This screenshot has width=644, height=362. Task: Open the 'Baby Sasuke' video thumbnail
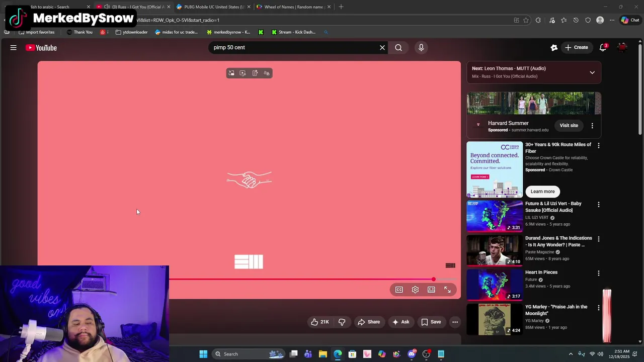(495, 216)
